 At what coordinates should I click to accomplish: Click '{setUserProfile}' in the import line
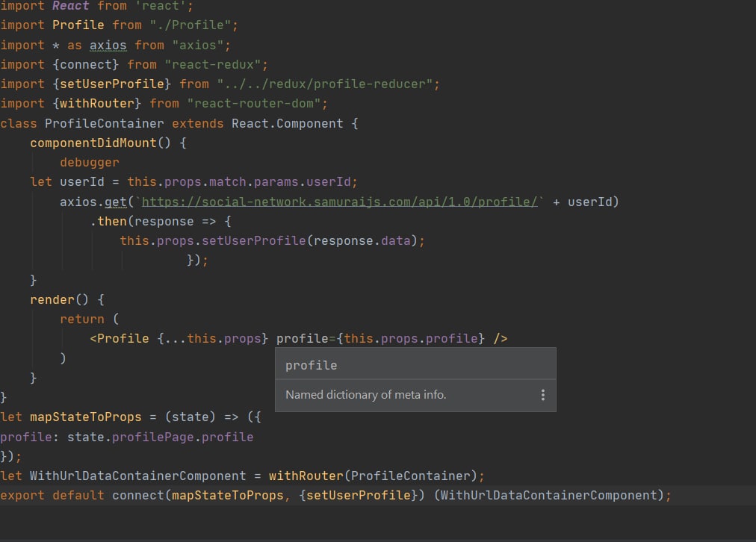tap(112, 84)
